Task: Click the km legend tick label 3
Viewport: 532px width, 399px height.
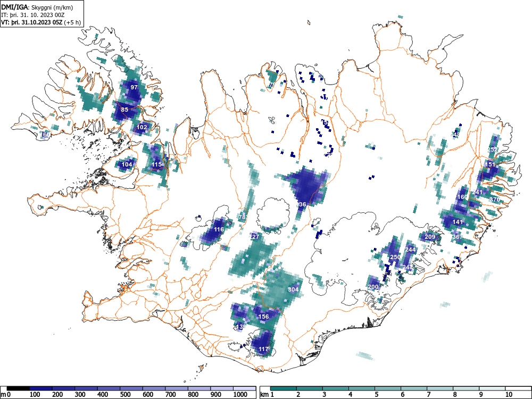Action: click(324, 395)
